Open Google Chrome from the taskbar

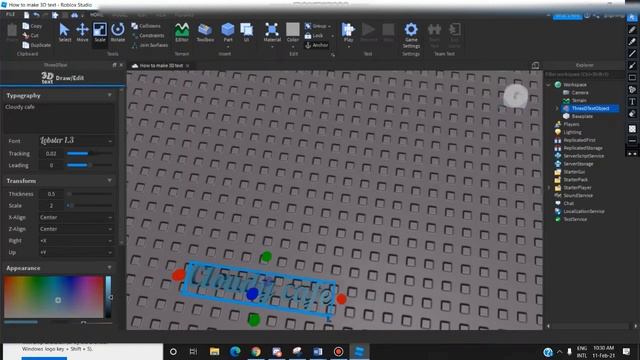[256, 351]
